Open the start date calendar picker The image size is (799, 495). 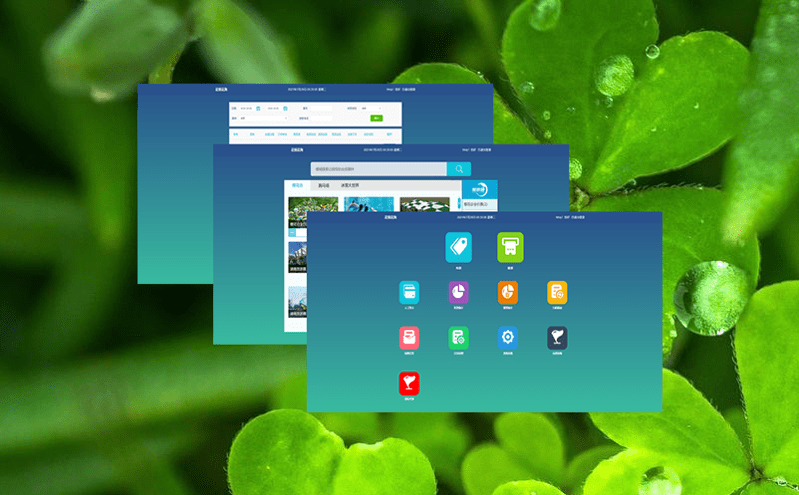click(258, 108)
